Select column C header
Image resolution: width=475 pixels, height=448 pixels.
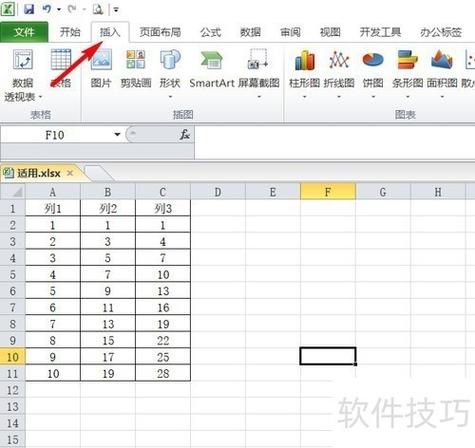(x=163, y=192)
